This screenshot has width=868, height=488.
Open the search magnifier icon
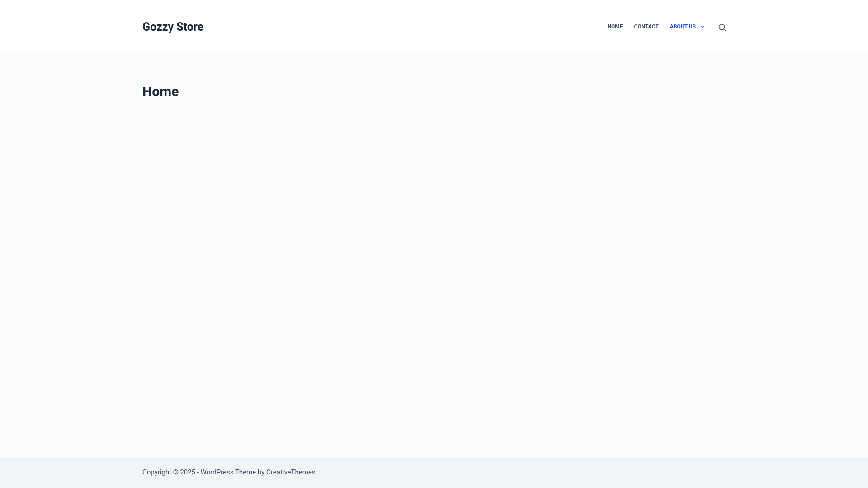pos(722,27)
